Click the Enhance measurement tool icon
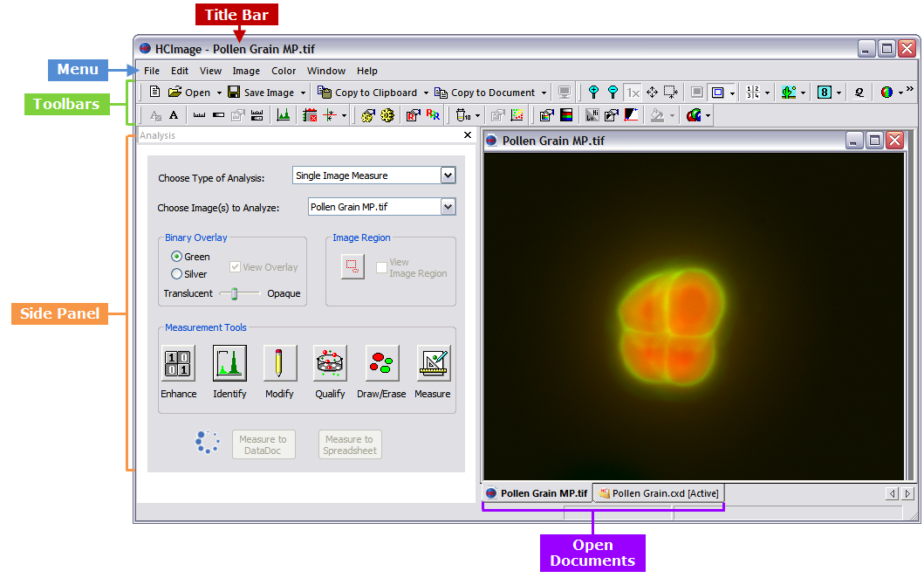924x578 pixels. 178,362
